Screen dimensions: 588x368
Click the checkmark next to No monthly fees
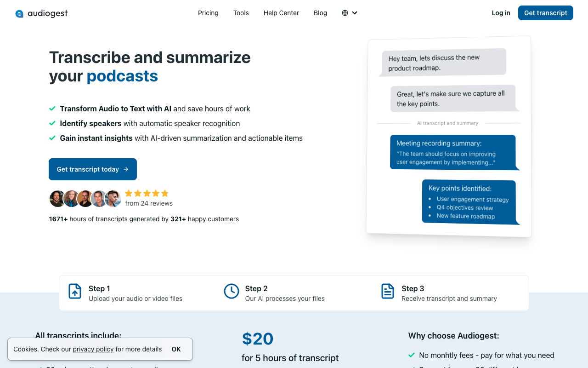click(x=412, y=355)
